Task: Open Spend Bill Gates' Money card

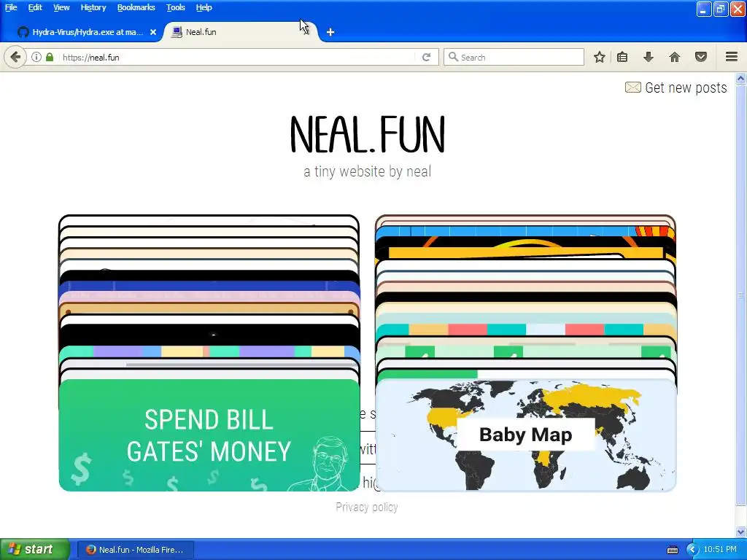Action: pyautogui.click(x=209, y=435)
